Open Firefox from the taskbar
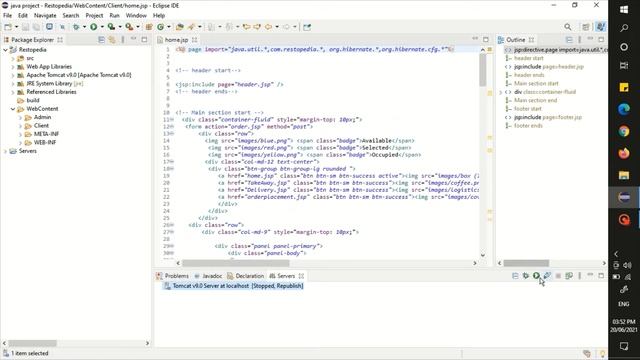The width and height of the screenshot is (640, 360). [x=624, y=153]
